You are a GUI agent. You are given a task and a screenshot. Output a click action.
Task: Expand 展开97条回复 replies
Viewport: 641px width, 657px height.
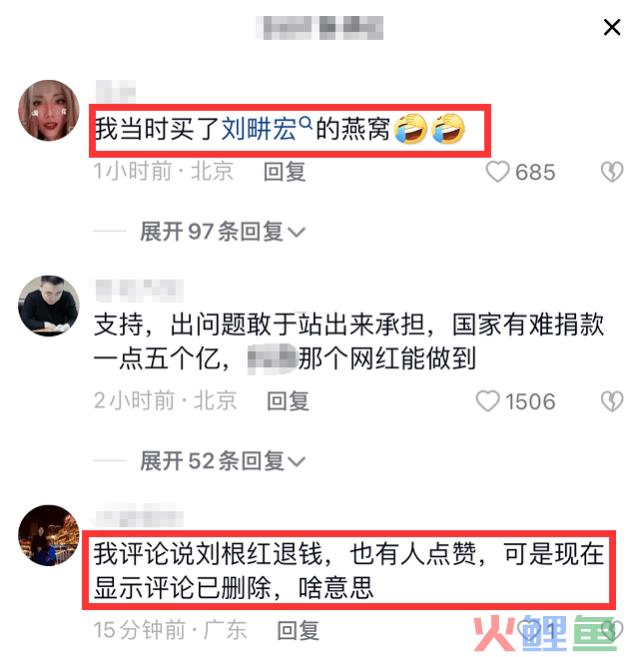click(x=222, y=231)
